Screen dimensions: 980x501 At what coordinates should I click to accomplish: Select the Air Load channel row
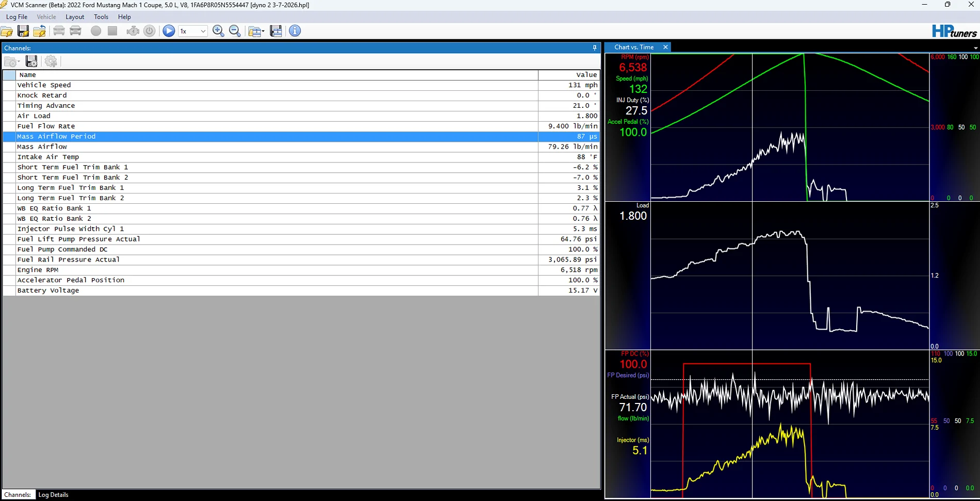(x=301, y=116)
